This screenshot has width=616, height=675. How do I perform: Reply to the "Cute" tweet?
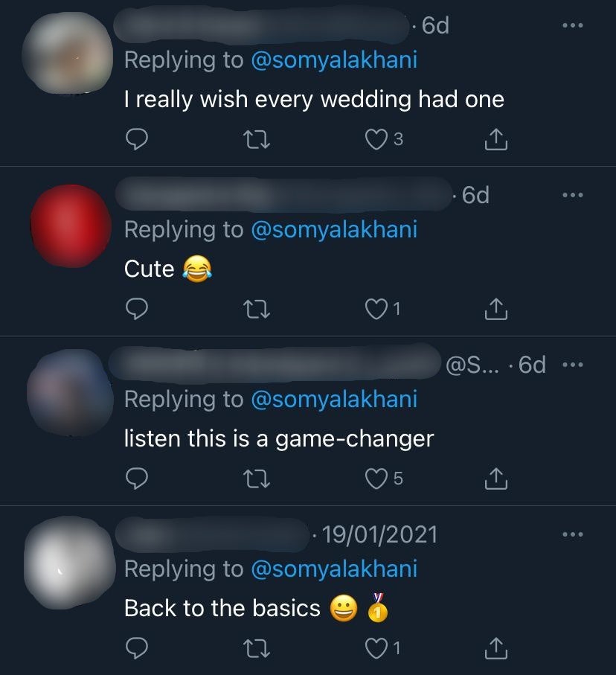pyautogui.click(x=136, y=309)
